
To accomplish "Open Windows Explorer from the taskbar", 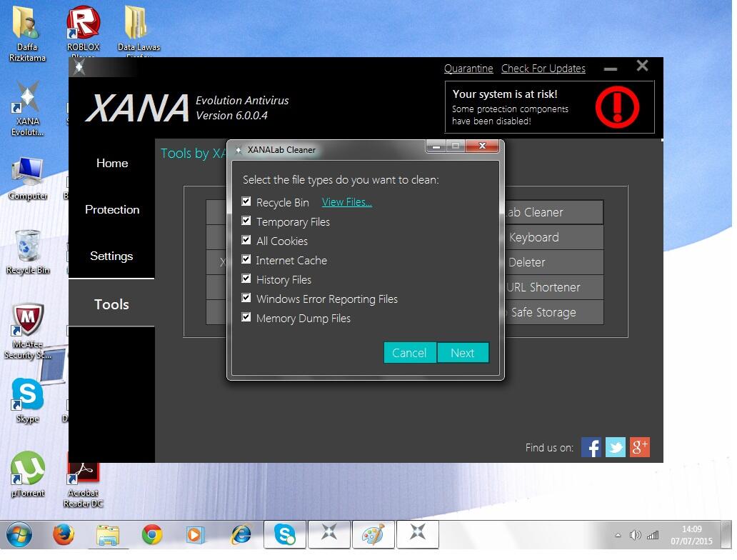I will (x=108, y=534).
